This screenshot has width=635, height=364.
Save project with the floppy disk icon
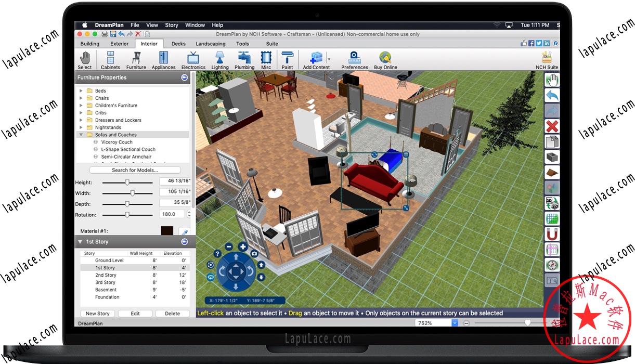point(113,34)
